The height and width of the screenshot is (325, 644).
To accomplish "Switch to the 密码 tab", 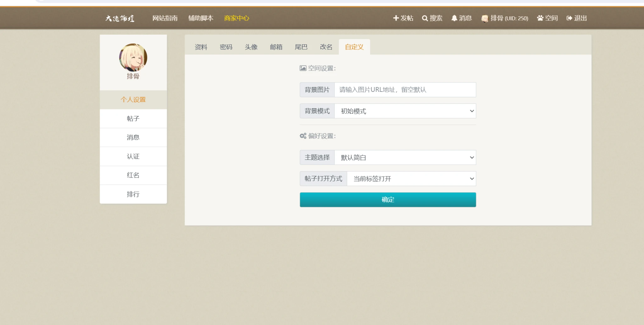I will coord(226,47).
